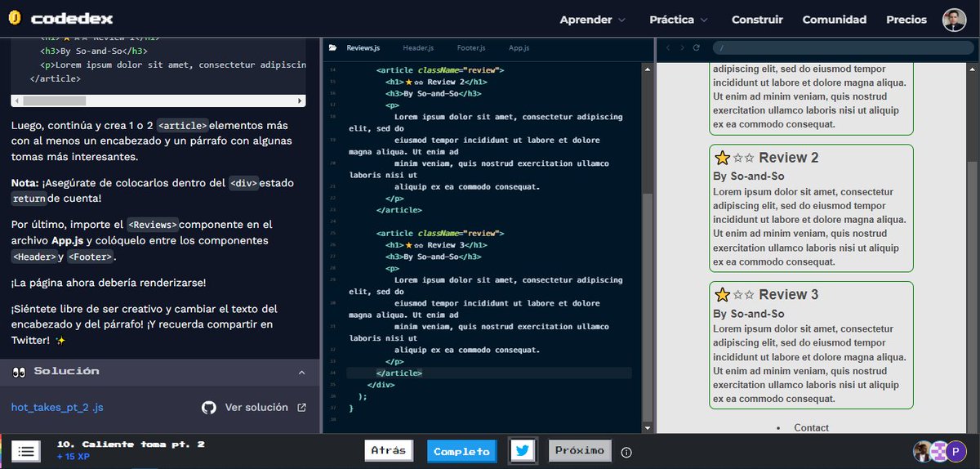The width and height of the screenshot is (980, 469).
Task: Switch to the Footer.js tab
Action: 471,48
